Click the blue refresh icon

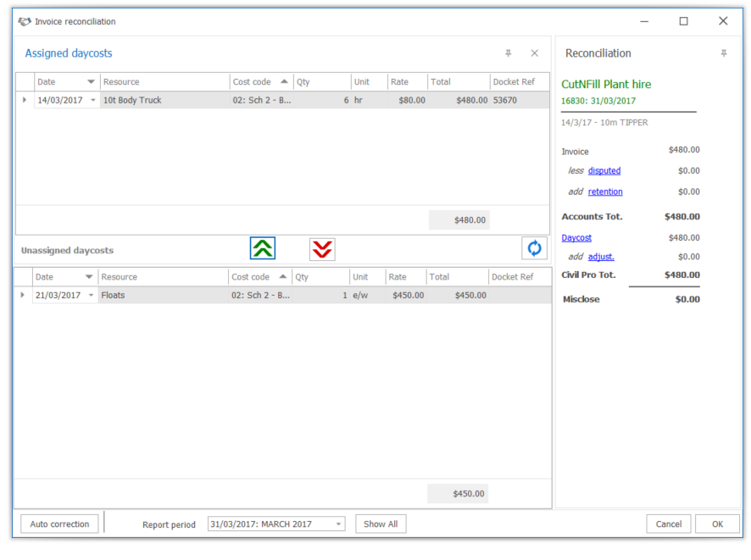click(x=534, y=248)
